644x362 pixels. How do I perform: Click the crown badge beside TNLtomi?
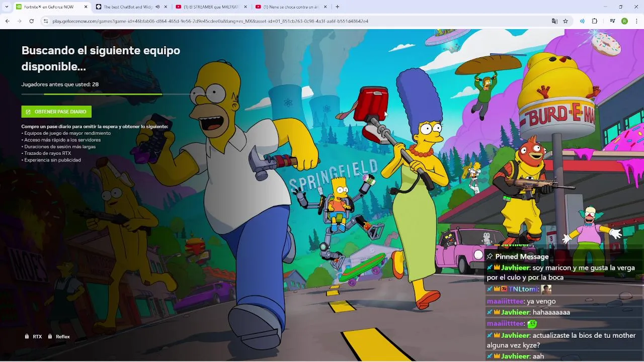click(x=497, y=289)
